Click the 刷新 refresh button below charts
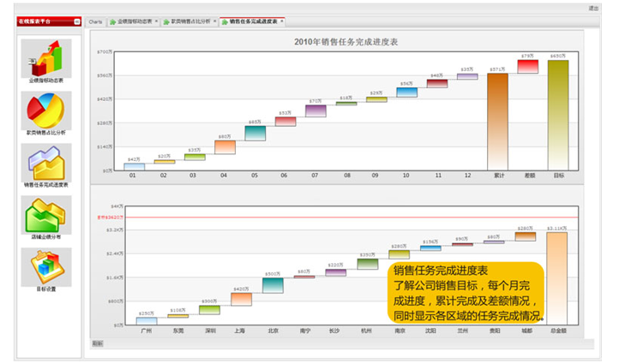Image resolution: width=619 pixels, height=364 pixels. 97,343
